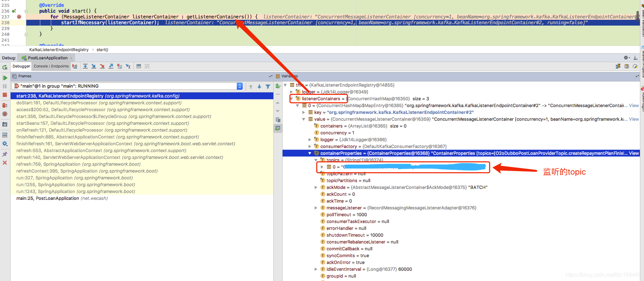Click Show Execution Point icon
The height and width of the screenshot is (281, 644).
tap(75, 66)
